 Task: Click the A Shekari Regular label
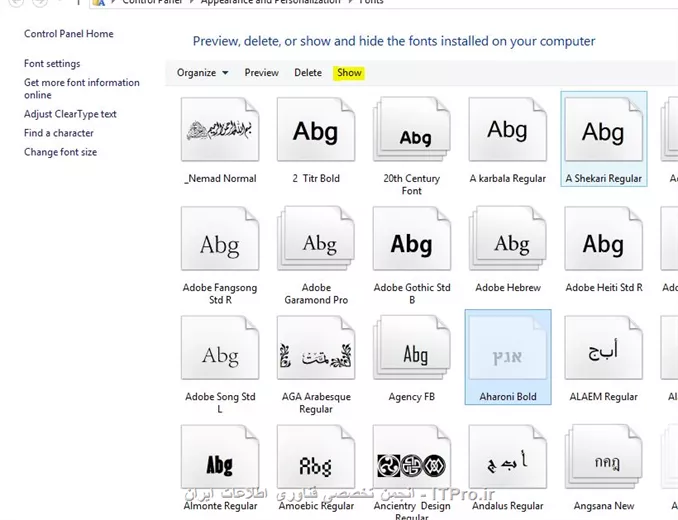604,179
